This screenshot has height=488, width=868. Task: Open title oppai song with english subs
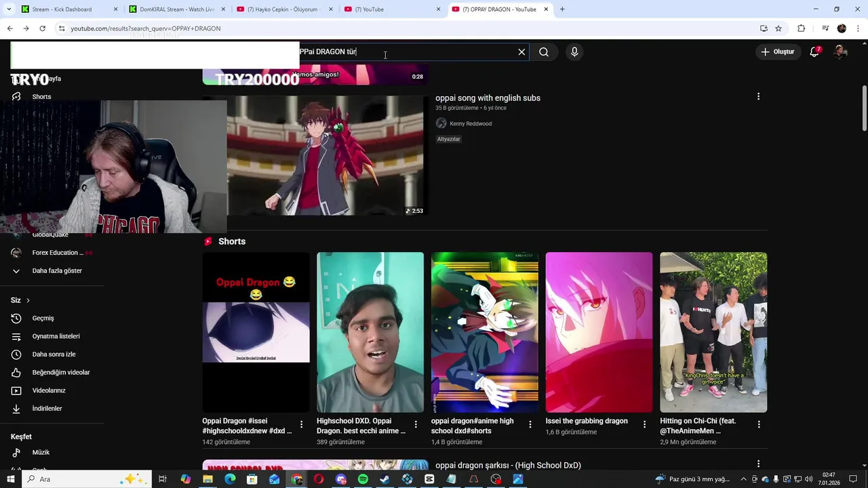(x=488, y=98)
